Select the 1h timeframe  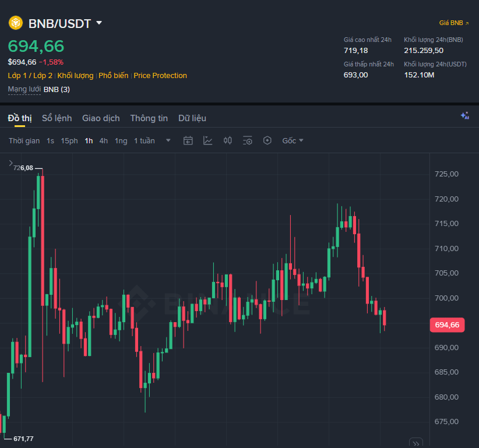click(x=89, y=141)
